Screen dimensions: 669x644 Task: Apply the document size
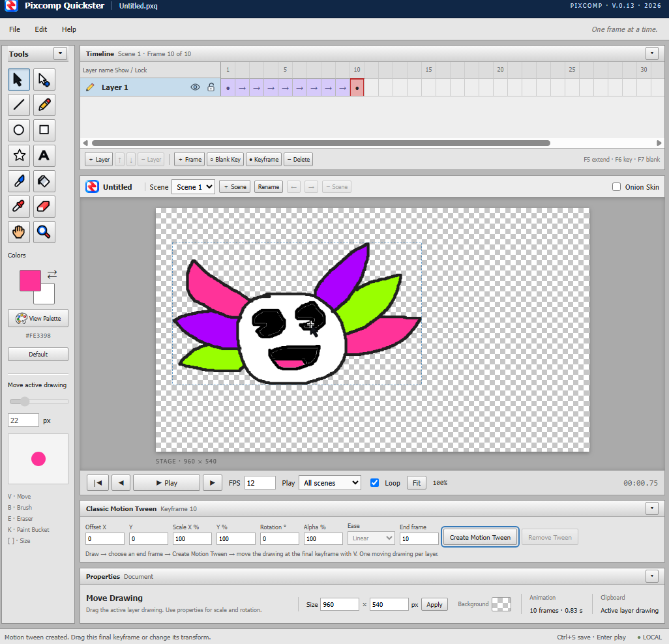pyautogui.click(x=434, y=604)
